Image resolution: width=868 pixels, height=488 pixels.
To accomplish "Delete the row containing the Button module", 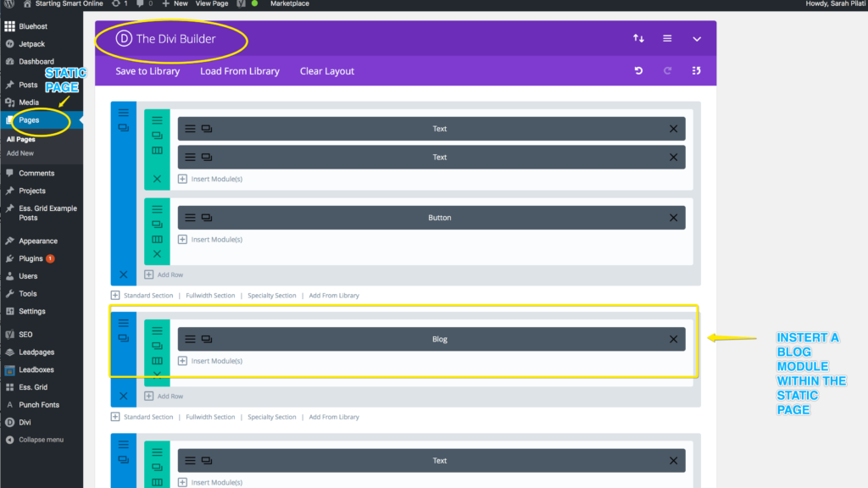I will [x=157, y=254].
